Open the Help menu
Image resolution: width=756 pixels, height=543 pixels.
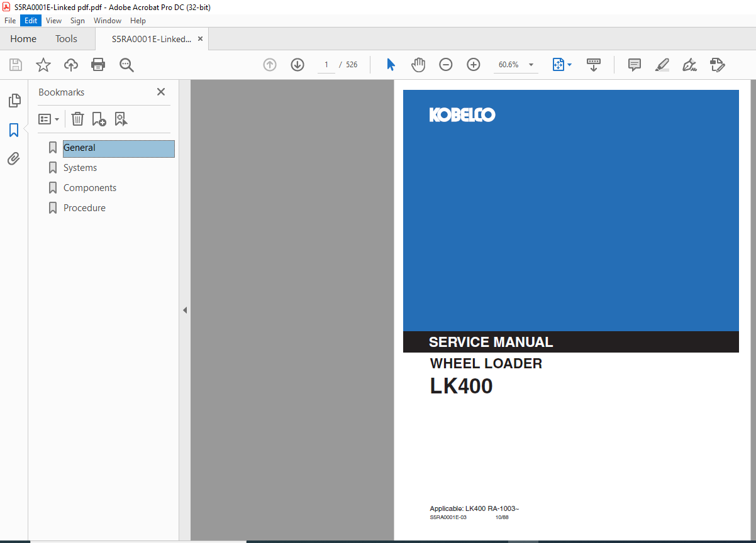[x=138, y=21]
